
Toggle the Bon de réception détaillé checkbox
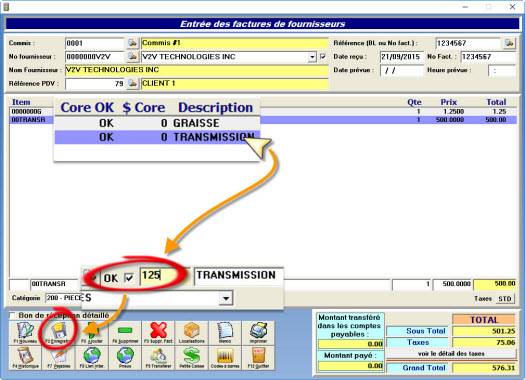pyautogui.click(x=13, y=315)
